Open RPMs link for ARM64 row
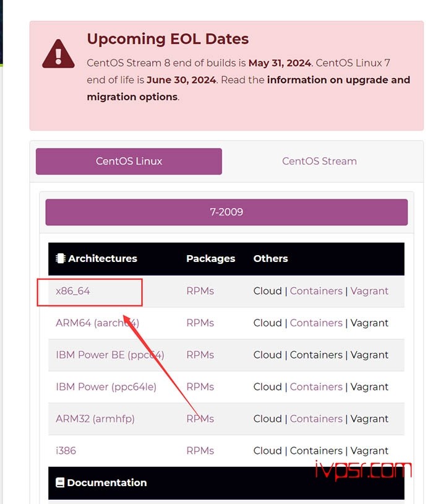Image resolution: width=433 pixels, height=504 pixels. click(x=200, y=323)
